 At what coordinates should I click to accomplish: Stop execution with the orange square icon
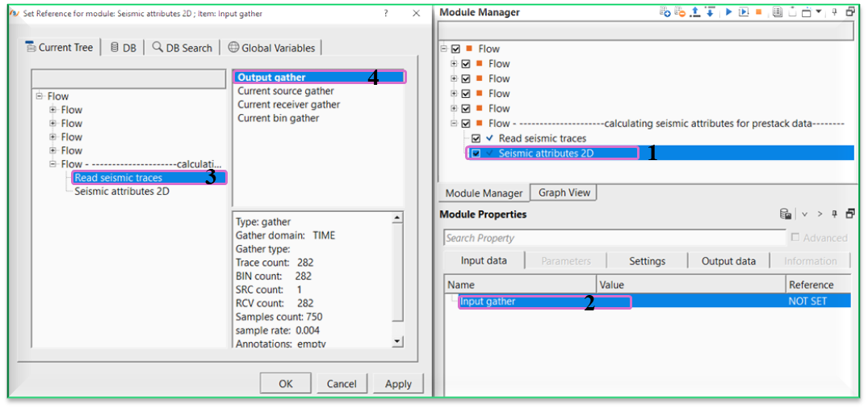pos(758,11)
